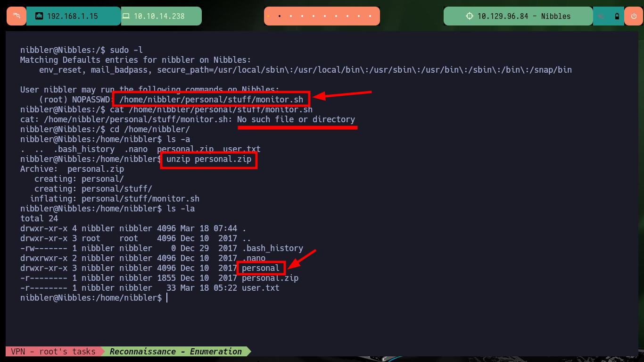
Task: Click the '.nano' directory entry in listing
Action: (254, 258)
